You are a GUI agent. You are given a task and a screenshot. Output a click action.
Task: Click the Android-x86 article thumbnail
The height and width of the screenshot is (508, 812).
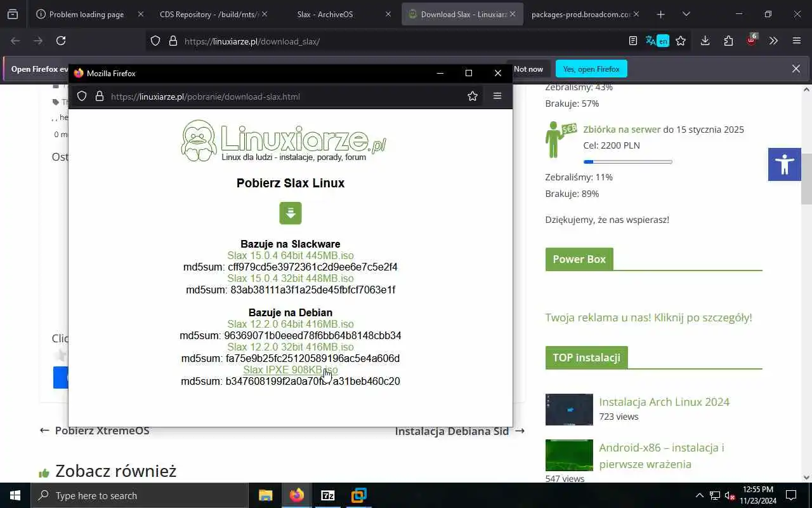[x=569, y=455]
